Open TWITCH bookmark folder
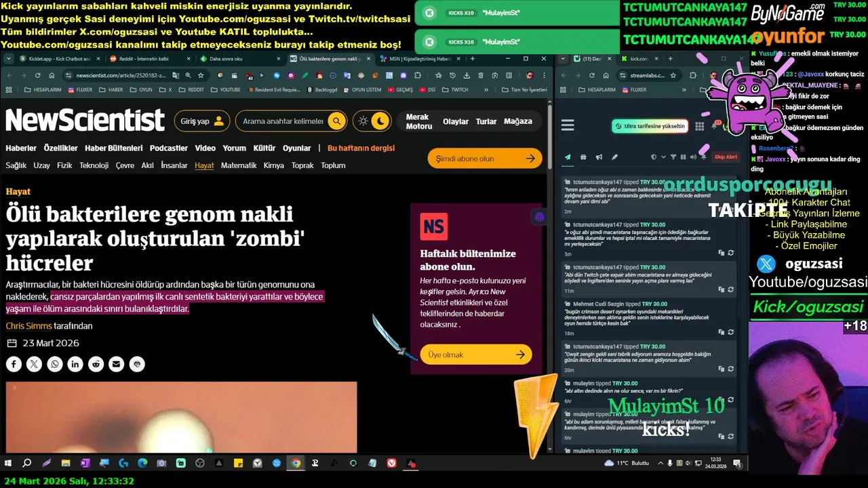 [454, 89]
